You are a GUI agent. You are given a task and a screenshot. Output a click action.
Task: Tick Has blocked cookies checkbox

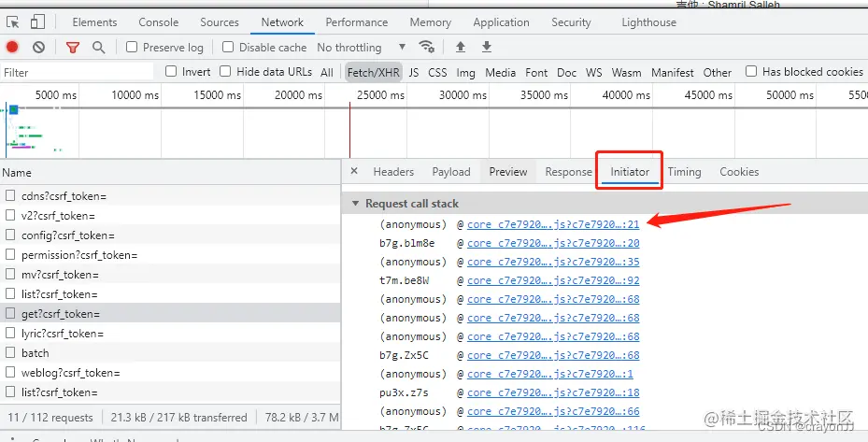coord(751,71)
